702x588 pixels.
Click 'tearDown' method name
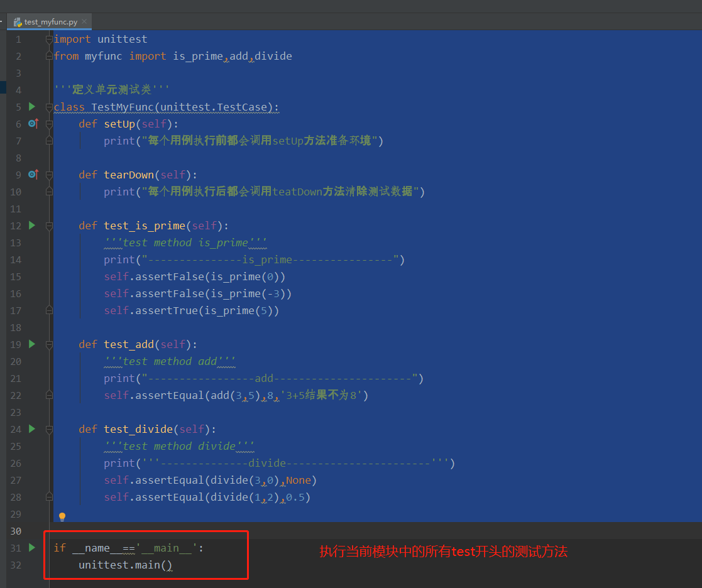click(x=129, y=175)
